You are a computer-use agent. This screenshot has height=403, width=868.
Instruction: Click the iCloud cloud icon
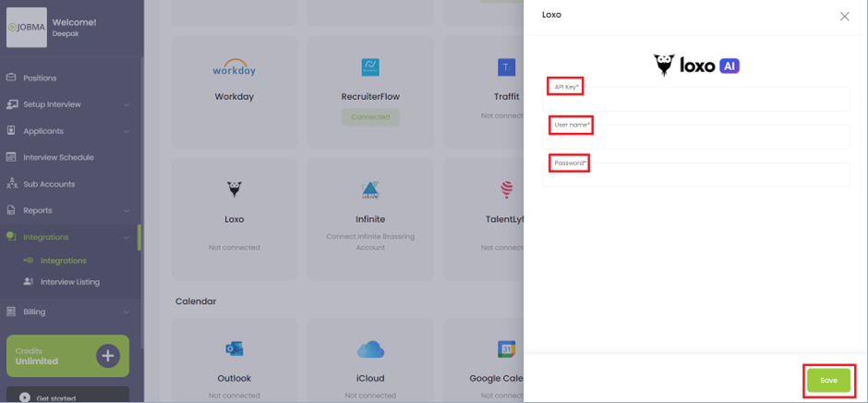pos(370,349)
